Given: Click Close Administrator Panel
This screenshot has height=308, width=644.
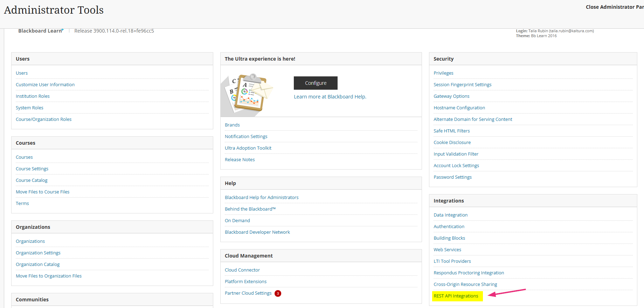Looking at the screenshot, I should tap(615, 7).
